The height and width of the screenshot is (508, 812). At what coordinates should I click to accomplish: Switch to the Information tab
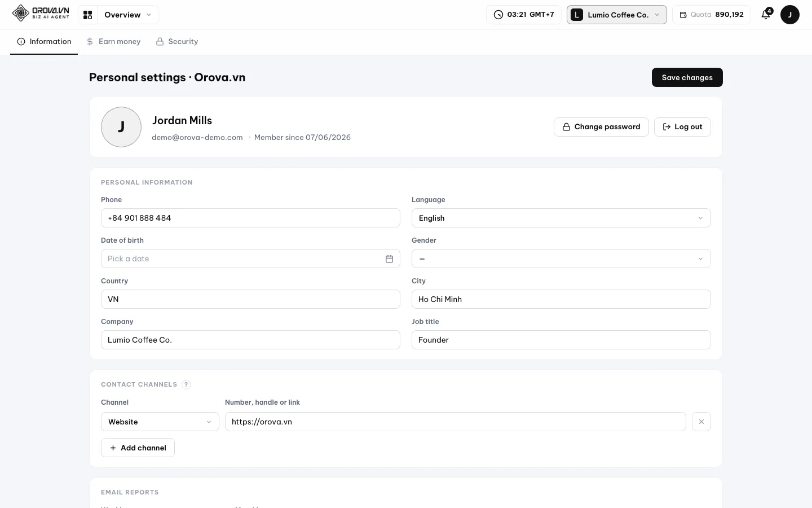(x=44, y=42)
